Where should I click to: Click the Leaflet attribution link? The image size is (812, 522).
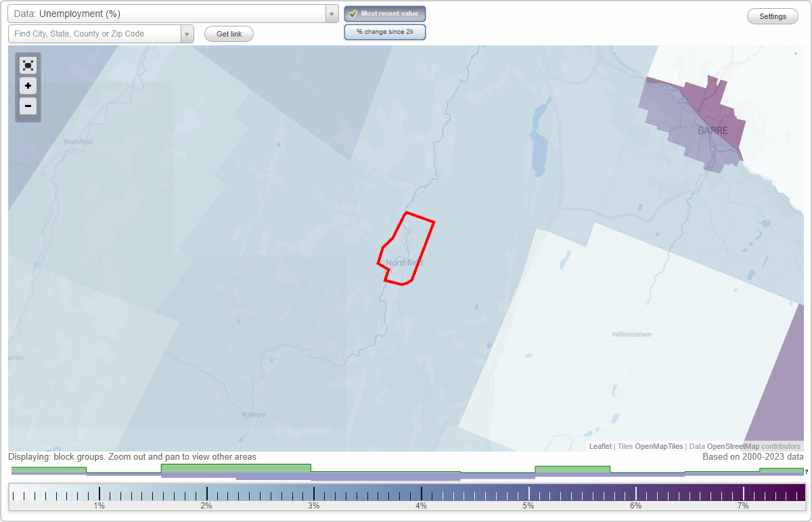point(600,446)
